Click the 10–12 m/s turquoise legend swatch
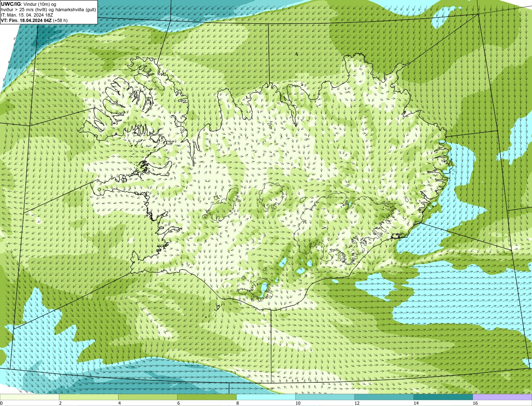 [325, 397]
